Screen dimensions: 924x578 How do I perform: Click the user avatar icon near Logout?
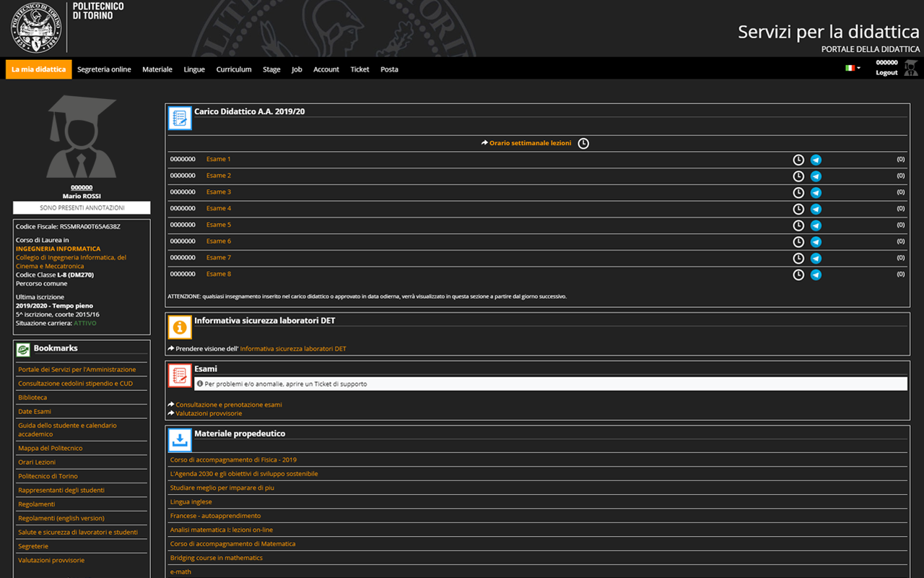911,69
